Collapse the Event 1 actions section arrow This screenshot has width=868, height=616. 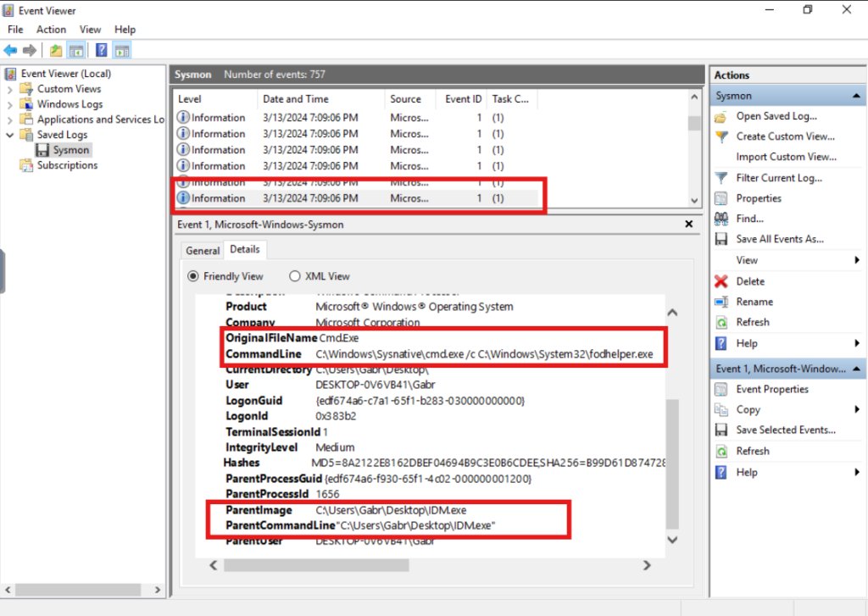click(x=856, y=369)
